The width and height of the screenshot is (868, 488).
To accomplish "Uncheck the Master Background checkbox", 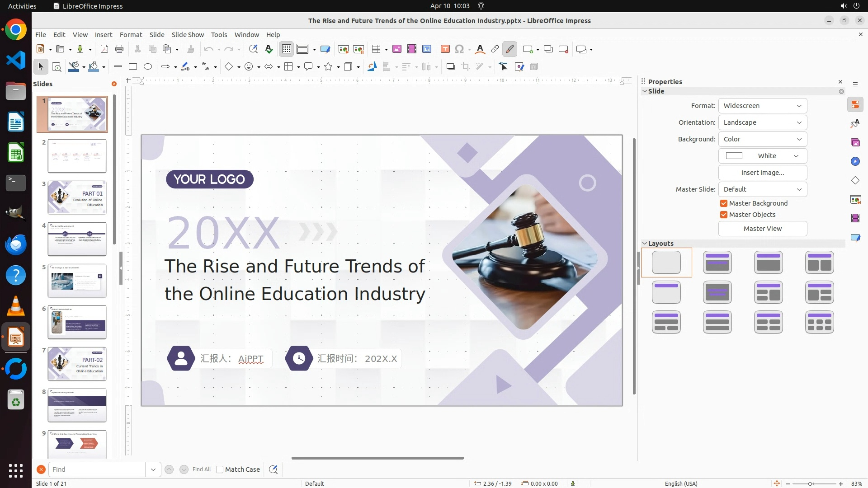I will tap(724, 203).
